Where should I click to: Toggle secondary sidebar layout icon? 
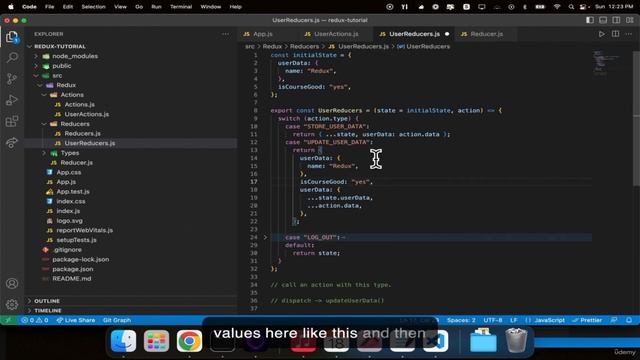(616, 20)
